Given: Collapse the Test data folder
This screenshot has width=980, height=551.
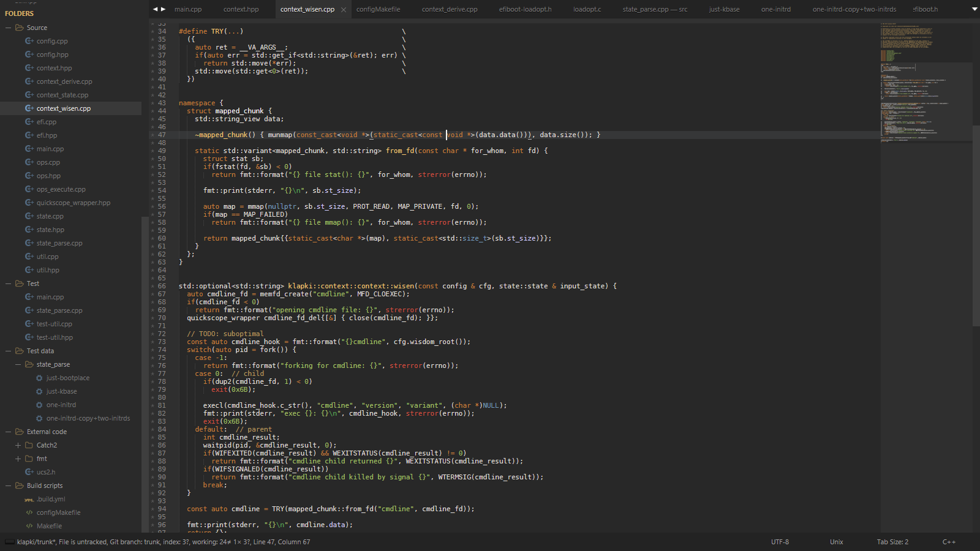Looking at the screenshot, I should tap(9, 351).
